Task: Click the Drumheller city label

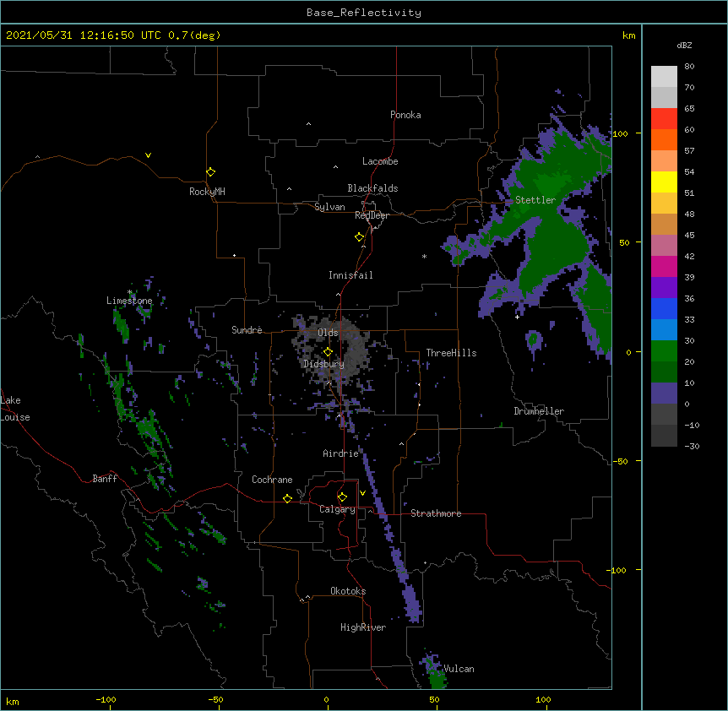Action: coord(539,411)
